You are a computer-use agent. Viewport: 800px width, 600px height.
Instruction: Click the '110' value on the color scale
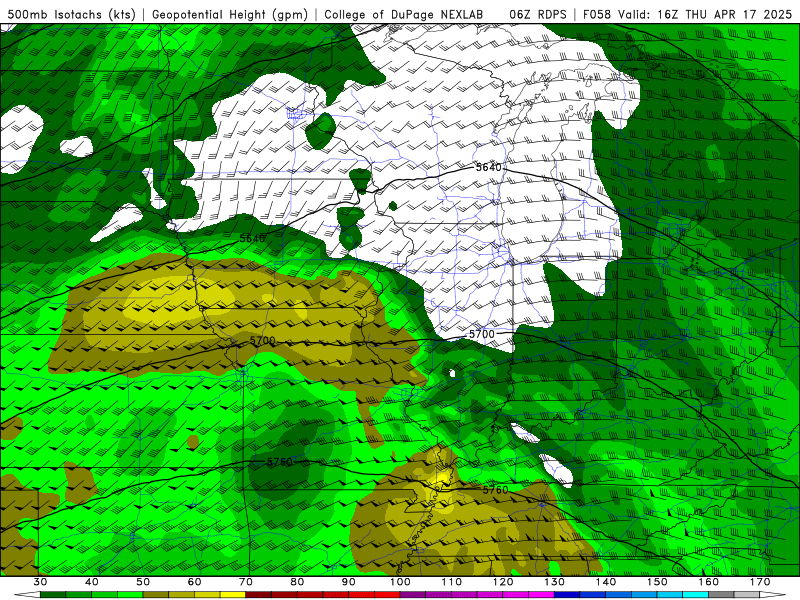tap(452, 582)
